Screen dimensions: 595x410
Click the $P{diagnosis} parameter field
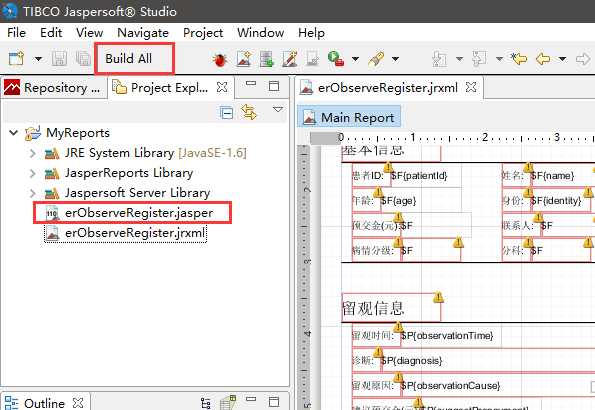pyautogui.click(x=411, y=361)
